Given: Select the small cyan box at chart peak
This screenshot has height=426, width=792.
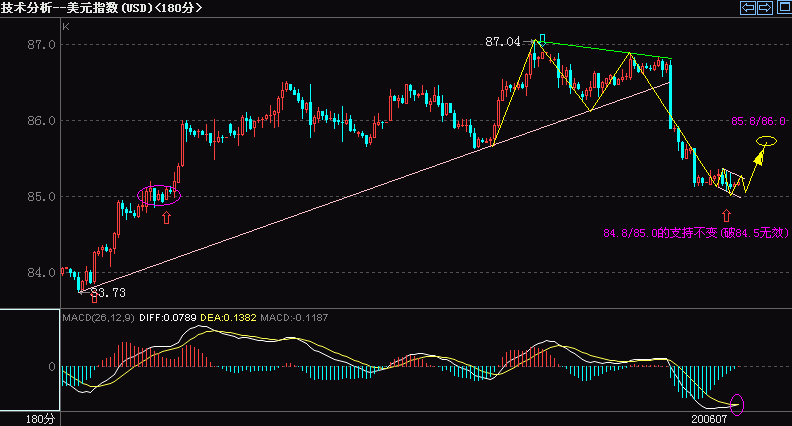Looking at the screenshot, I should coord(542,39).
